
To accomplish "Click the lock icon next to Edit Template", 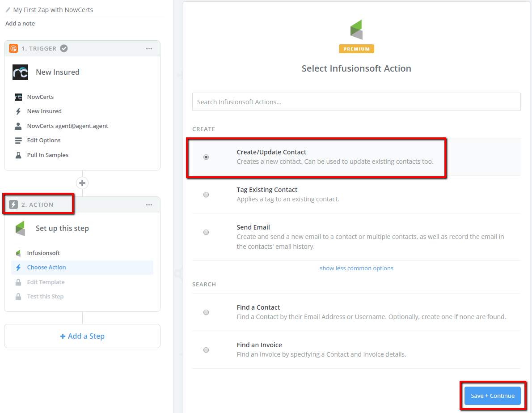I will pos(18,282).
